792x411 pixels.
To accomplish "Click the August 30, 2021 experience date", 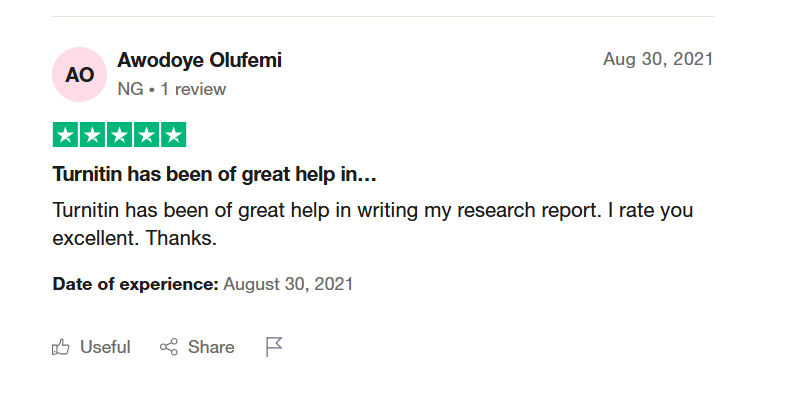I will (288, 284).
